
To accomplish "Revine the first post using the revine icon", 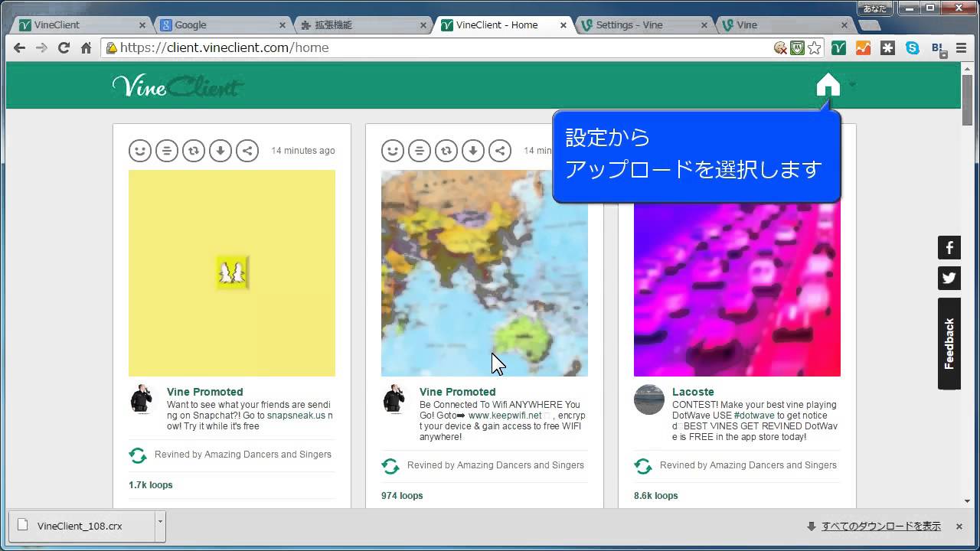I will (194, 151).
